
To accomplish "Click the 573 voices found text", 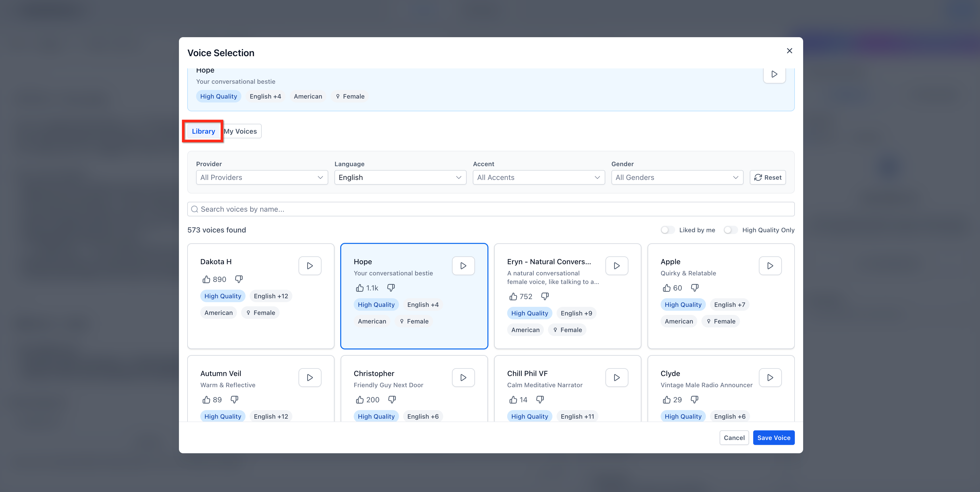I will pos(216,230).
